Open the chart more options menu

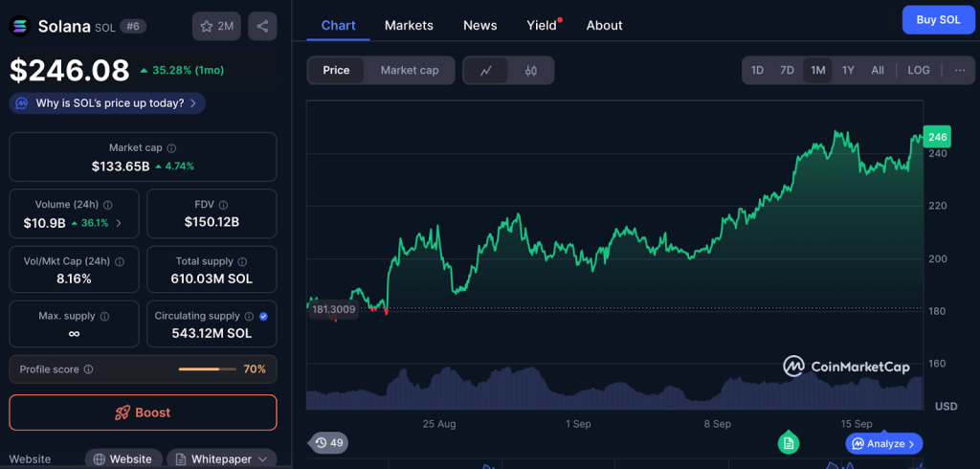(959, 70)
